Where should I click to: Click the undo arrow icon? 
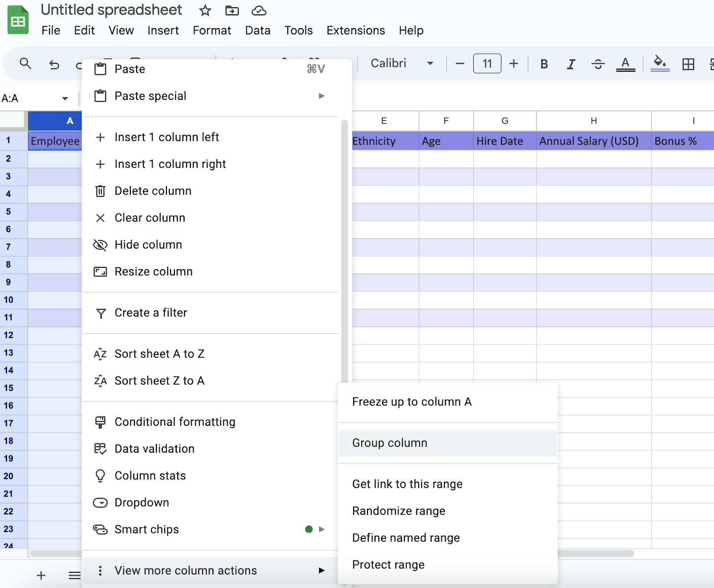pyautogui.click(x=54, y=65)
